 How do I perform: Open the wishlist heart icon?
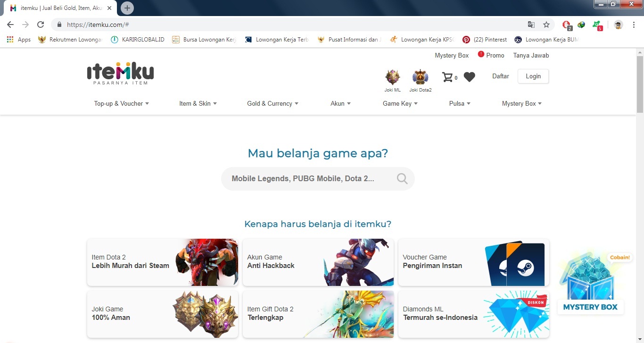469,77
